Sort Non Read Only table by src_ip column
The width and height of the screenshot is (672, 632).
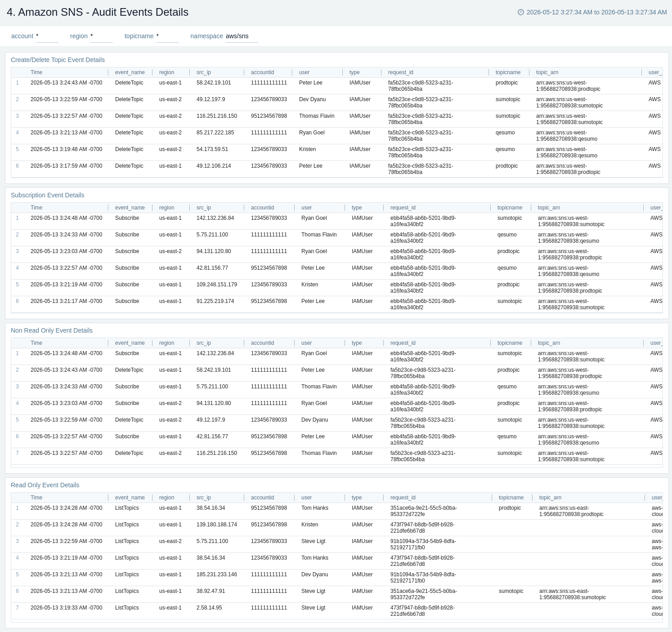pyautogui.click(x=204, y=343)
